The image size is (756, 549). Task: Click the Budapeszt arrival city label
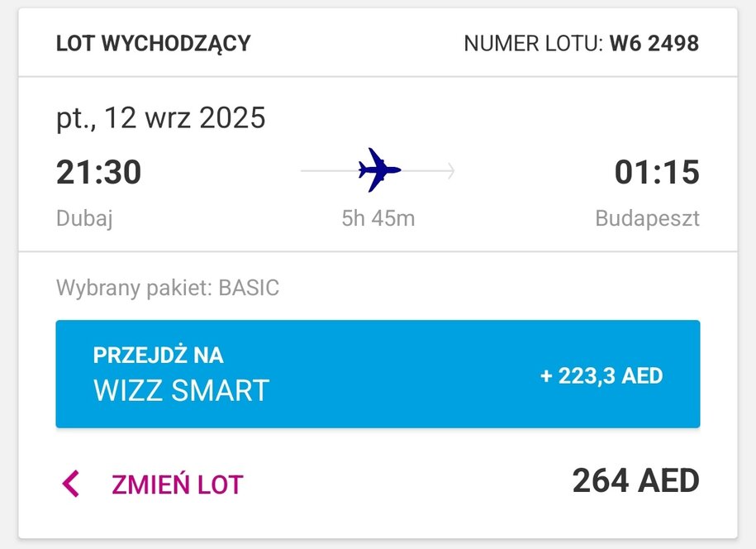tap(647, 218)
